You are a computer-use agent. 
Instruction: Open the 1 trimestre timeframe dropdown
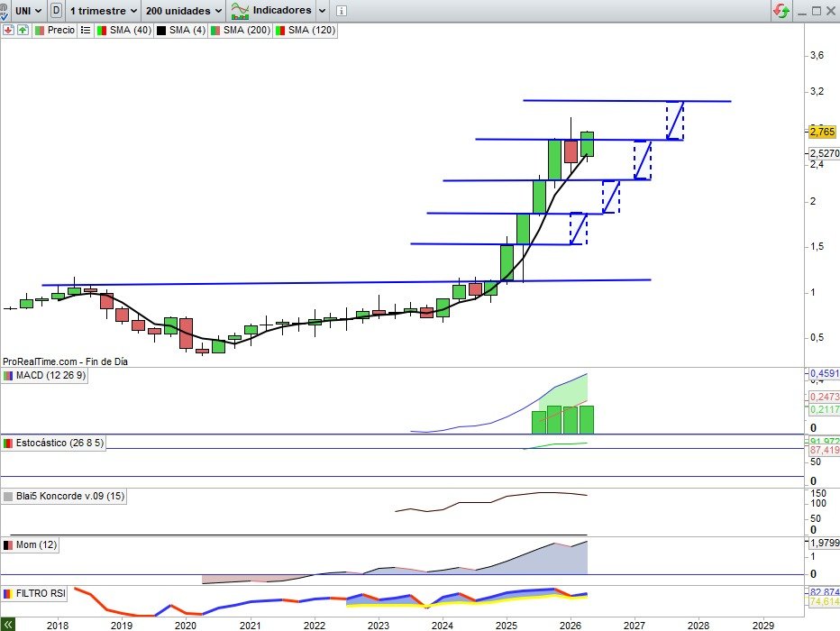[x=103, y=11]
